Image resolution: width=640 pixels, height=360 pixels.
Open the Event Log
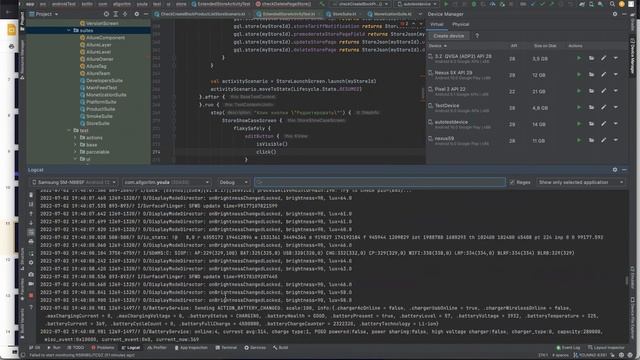click(568, 348)
